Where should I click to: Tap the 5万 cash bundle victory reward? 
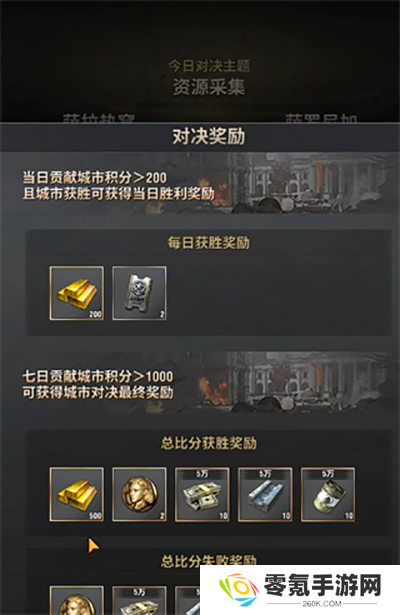click(x=202, y=494)
